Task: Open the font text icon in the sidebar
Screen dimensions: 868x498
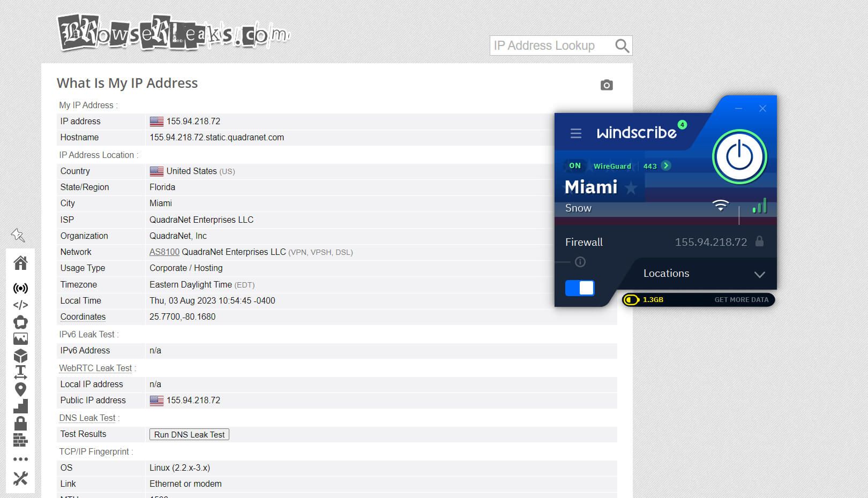Action: 20,372
